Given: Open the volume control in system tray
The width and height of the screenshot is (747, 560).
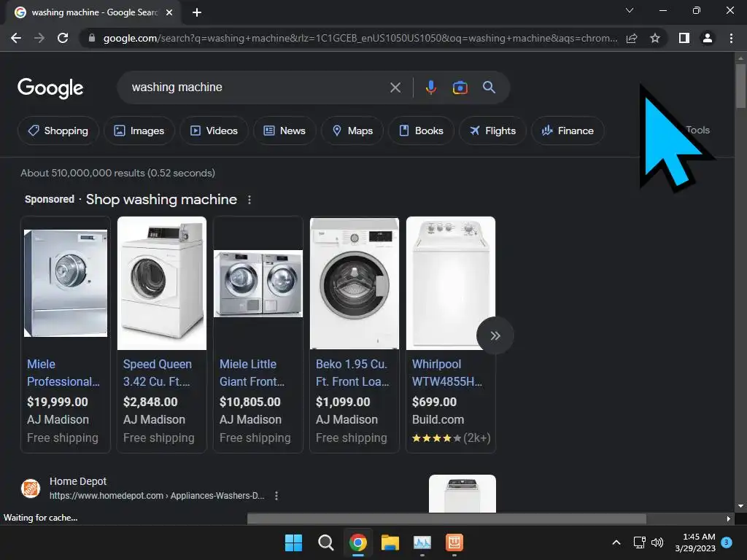Looking at the screenshot, I should point(657,542).
